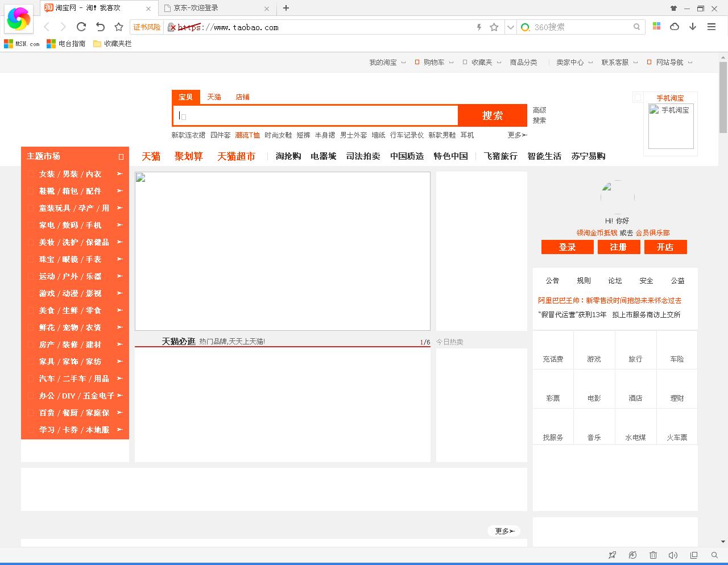The height and width of the screenshot is (565, 728).
Task: Click the 更多 pill button at bottom
Action: pyautogui.click(x=504, y=531)
